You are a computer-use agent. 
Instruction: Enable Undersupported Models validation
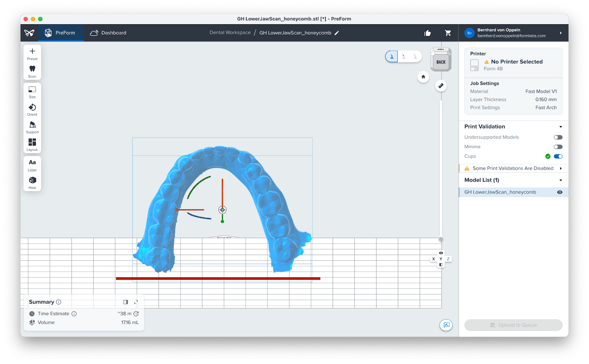point(558,137)
